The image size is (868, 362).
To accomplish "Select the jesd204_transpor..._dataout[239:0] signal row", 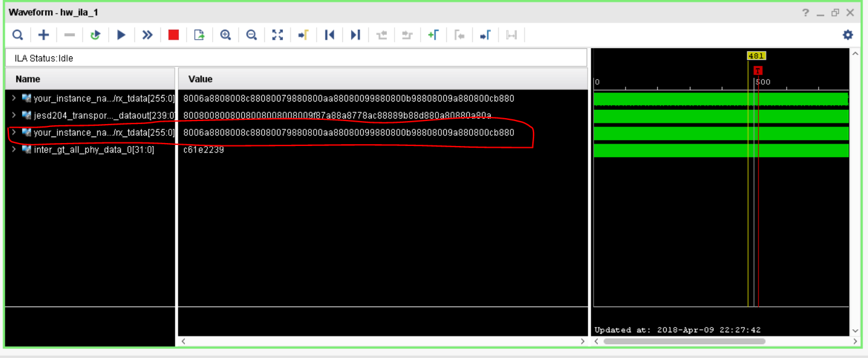I will point(90,115).
